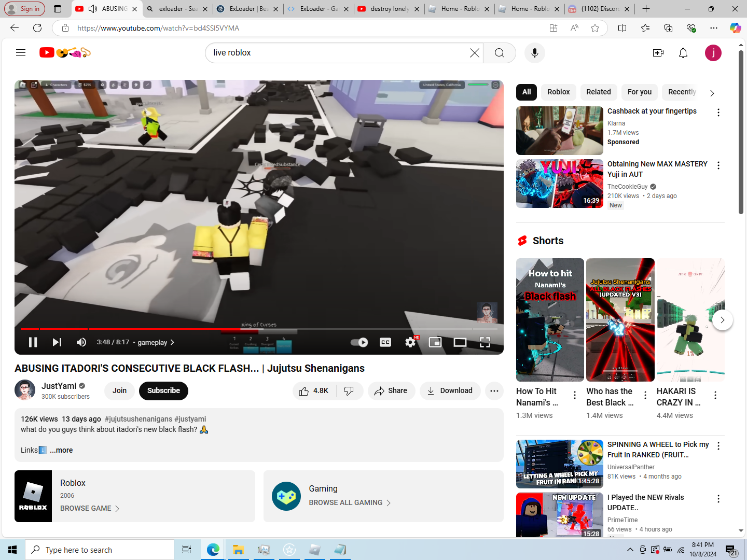Switch to theater mode

pos(460,342)
